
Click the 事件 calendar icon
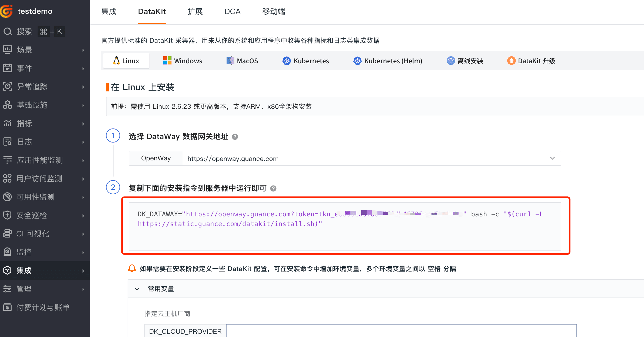[8, 68]
